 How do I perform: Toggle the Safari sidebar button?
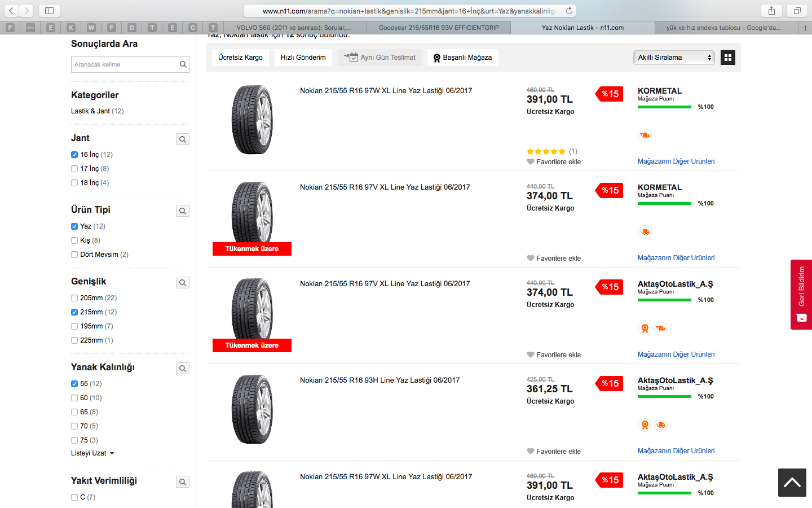pyautogui.click(x=49, y=11)
